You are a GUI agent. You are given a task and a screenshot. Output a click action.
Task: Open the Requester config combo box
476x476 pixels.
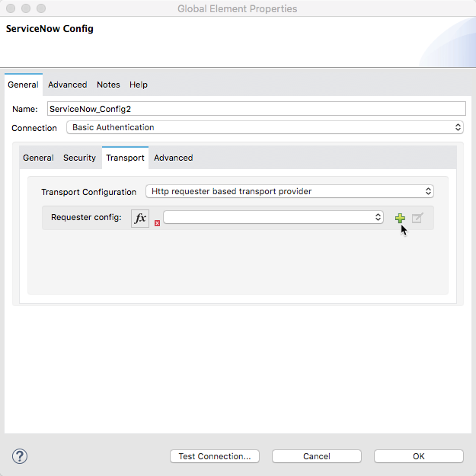tap(273, 218)
